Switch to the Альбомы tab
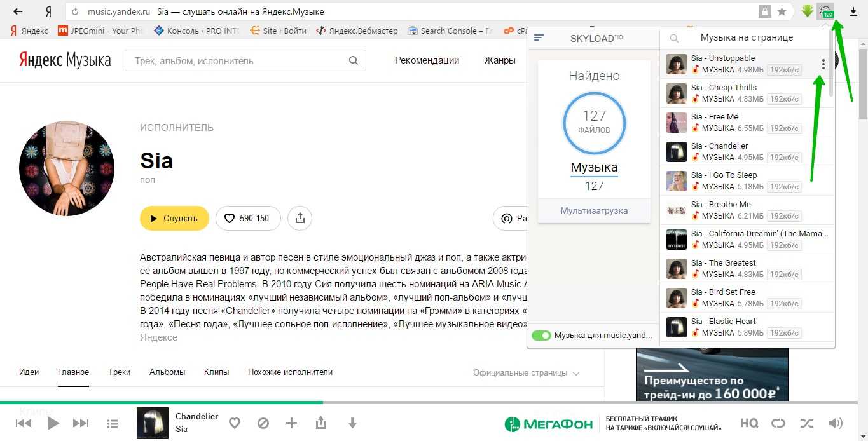The image size is (868, 441). click(x=167, y=372)
